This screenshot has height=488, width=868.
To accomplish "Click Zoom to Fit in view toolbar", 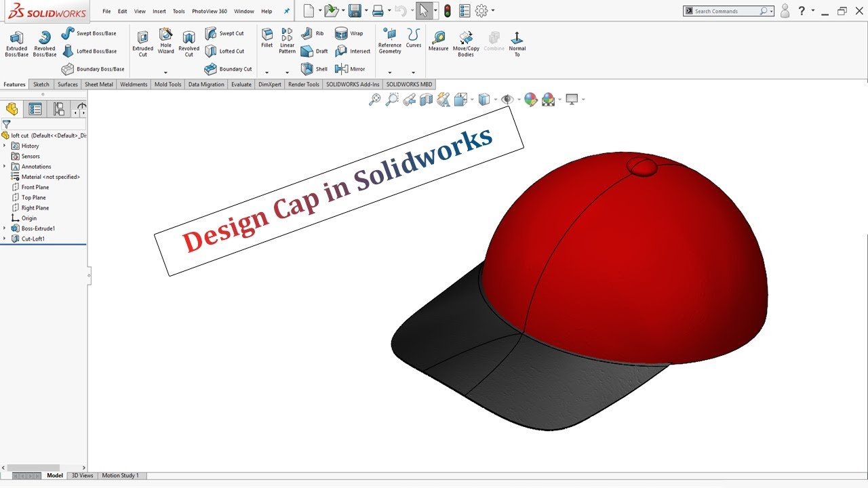I will click(375, 100).
